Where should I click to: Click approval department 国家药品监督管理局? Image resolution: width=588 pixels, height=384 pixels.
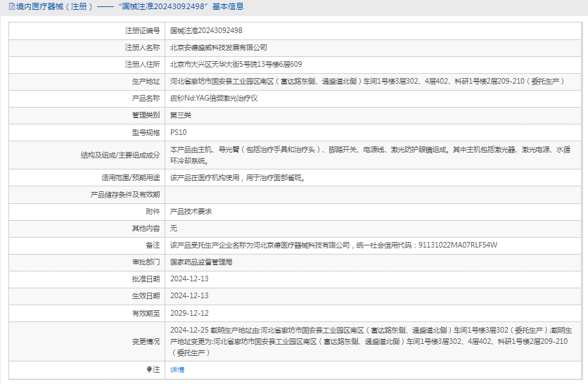(x=201, y=262)
